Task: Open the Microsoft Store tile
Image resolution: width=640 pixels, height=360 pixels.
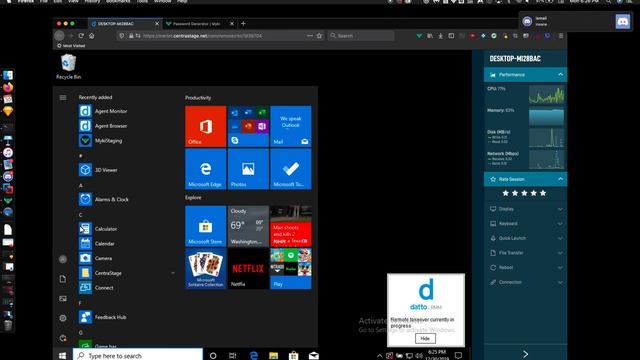Action: tap(205, 226)
